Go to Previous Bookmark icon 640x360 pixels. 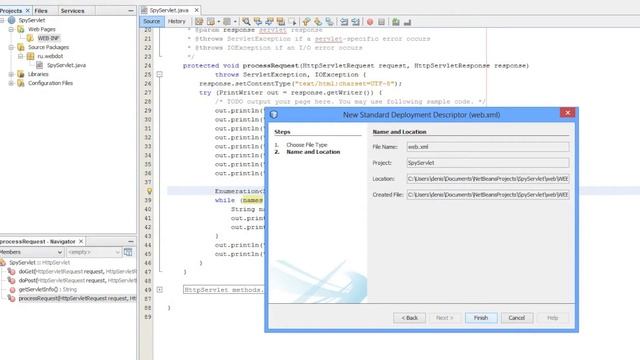point(306,22)
